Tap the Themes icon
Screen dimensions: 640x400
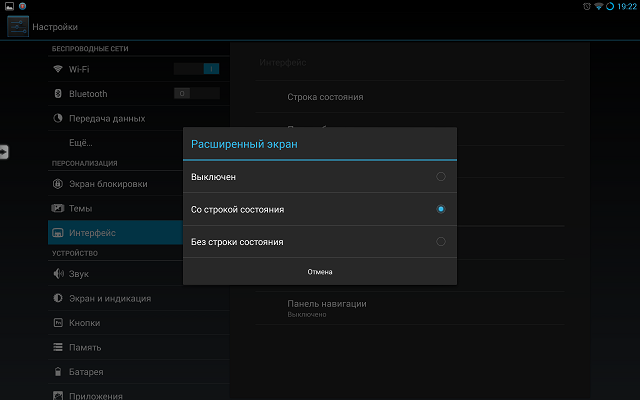(59, 208)
